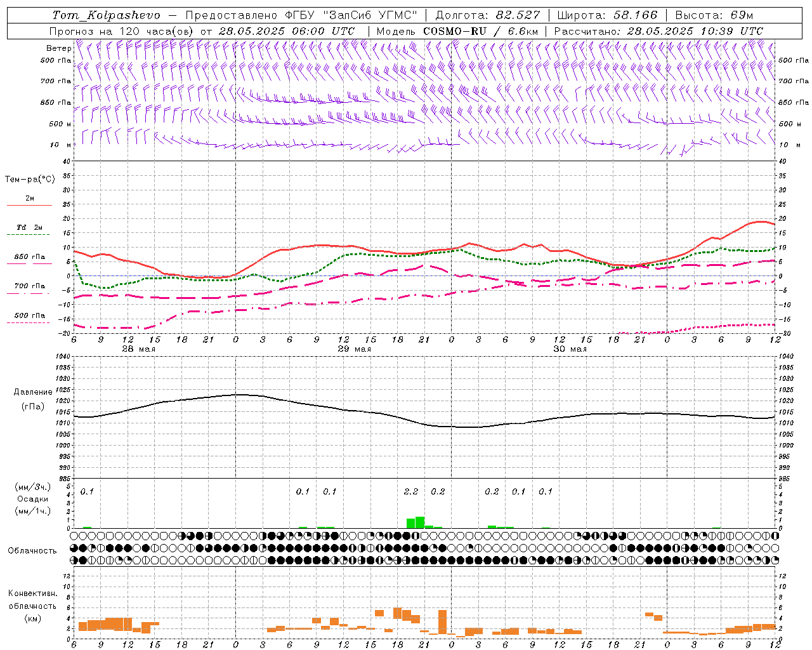Select the "Долгота: 82.527" longitude value
This screenshot has width=812, height=650.
coord(487,15)
